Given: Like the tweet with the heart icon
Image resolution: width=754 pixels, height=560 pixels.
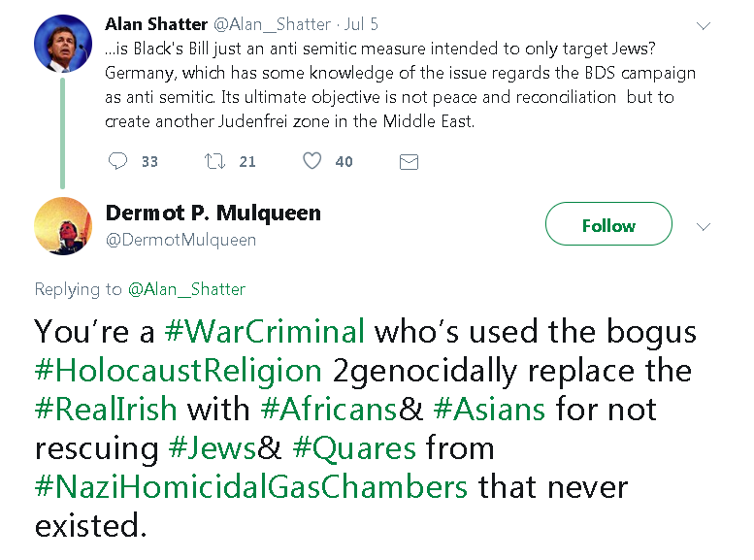Looking at the screenshot, I should point(311,161).
